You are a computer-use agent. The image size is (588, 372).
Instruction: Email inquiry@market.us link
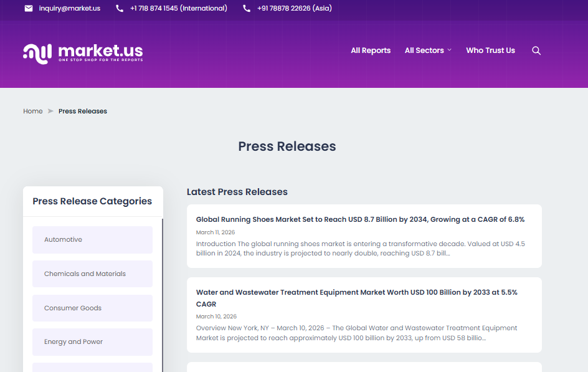click(x=70, y=8)
